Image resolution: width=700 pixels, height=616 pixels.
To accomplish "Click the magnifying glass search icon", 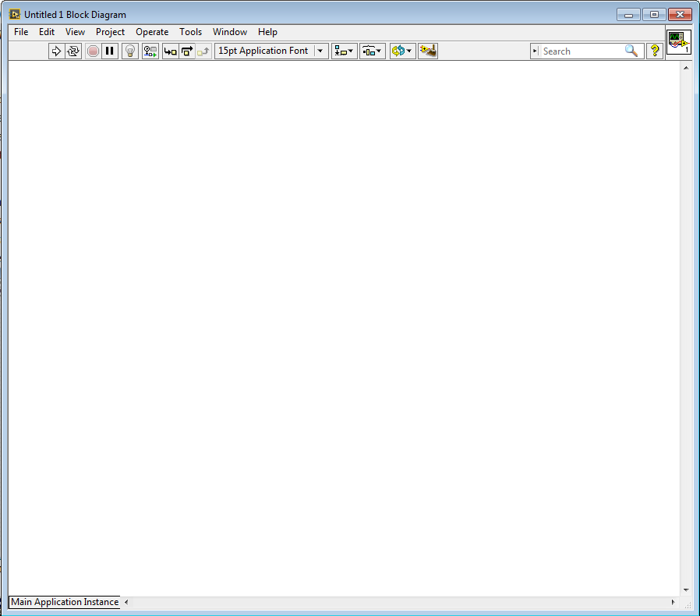I will [631, 51].
